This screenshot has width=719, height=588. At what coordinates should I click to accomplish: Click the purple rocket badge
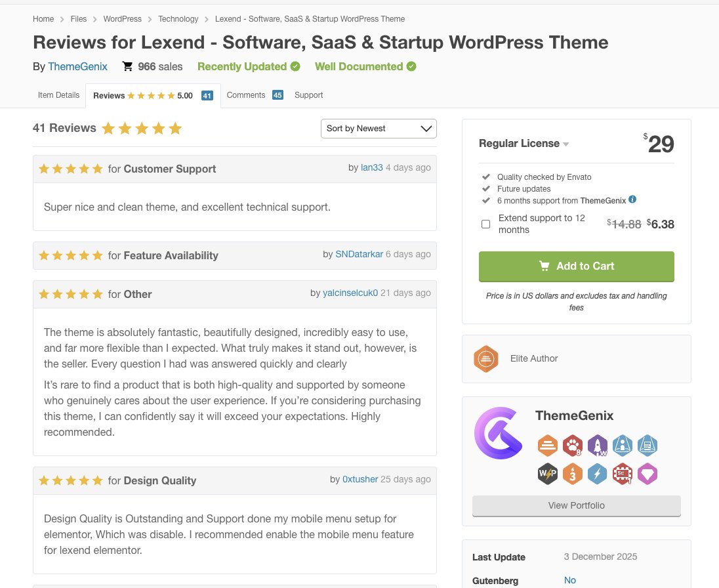point(598,446)
